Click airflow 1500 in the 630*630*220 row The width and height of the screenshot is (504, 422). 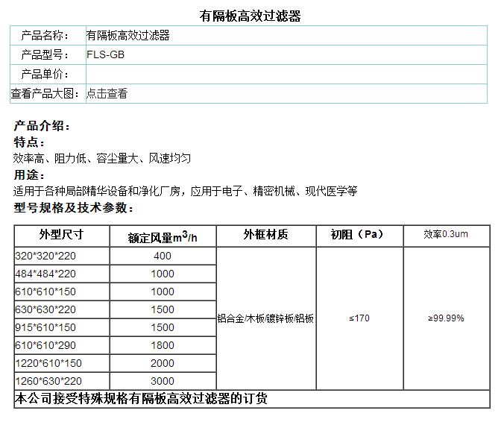(x=163, y=309)
